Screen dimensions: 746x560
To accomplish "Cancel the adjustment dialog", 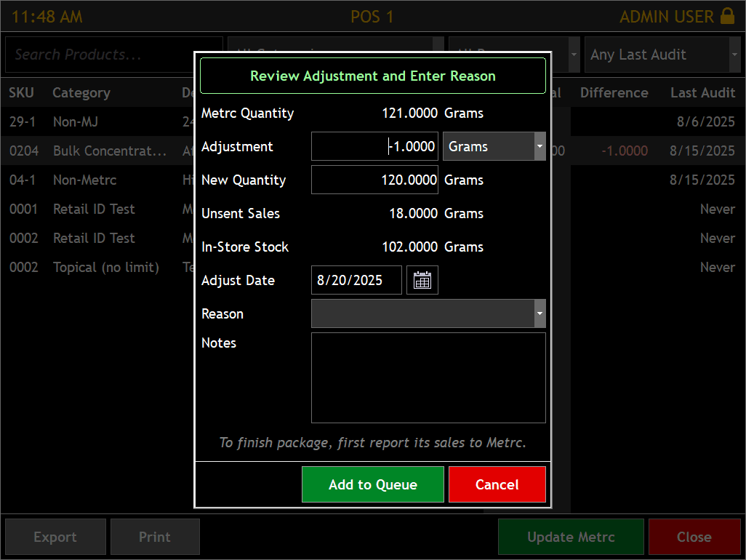I will tap(497, 484).
